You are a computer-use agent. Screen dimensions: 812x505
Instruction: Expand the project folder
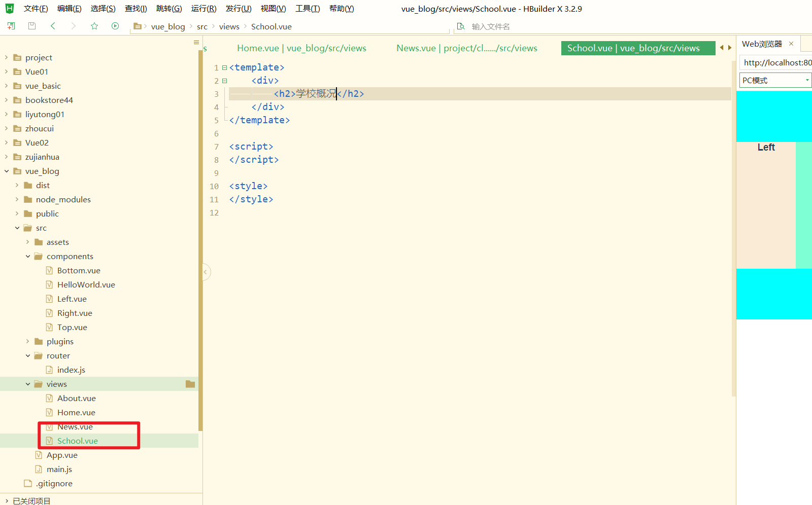tap(7, 57)
